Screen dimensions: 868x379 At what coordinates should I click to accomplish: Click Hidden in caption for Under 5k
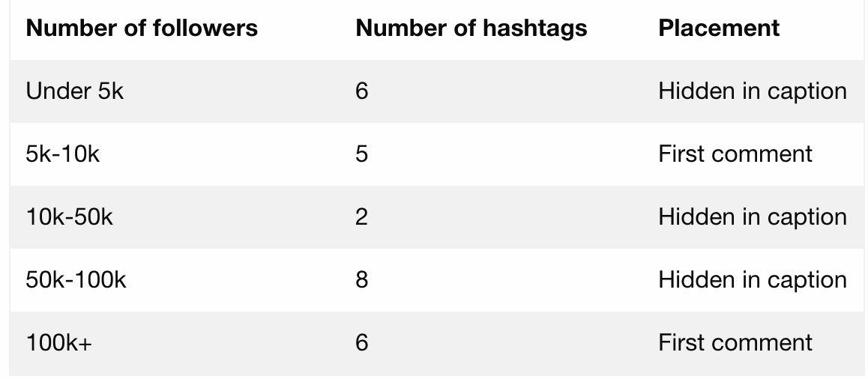(753, 91)
